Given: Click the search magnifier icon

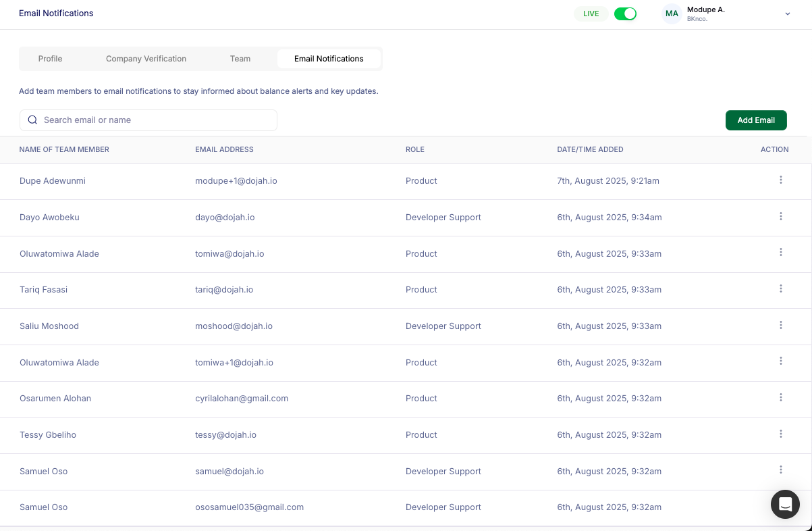Looking at the screenshot, I should (x=32, y=120).
